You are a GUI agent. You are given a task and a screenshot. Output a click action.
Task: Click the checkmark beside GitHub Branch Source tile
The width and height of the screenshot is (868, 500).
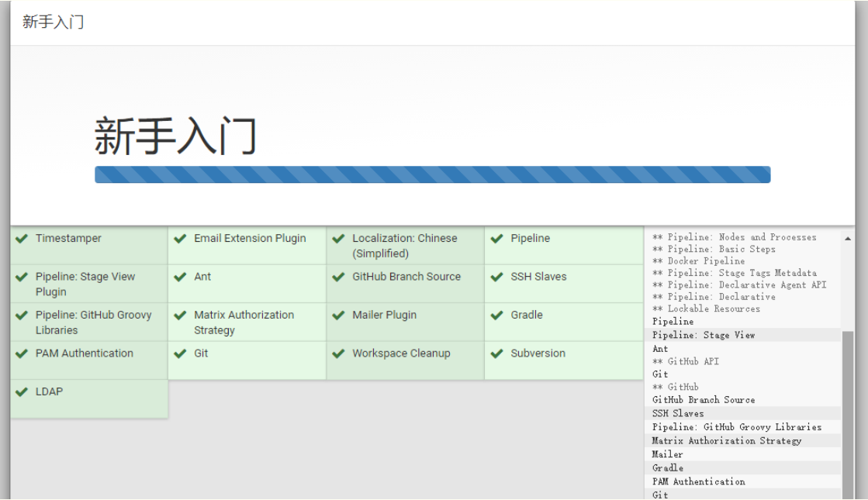click(338, 277)
